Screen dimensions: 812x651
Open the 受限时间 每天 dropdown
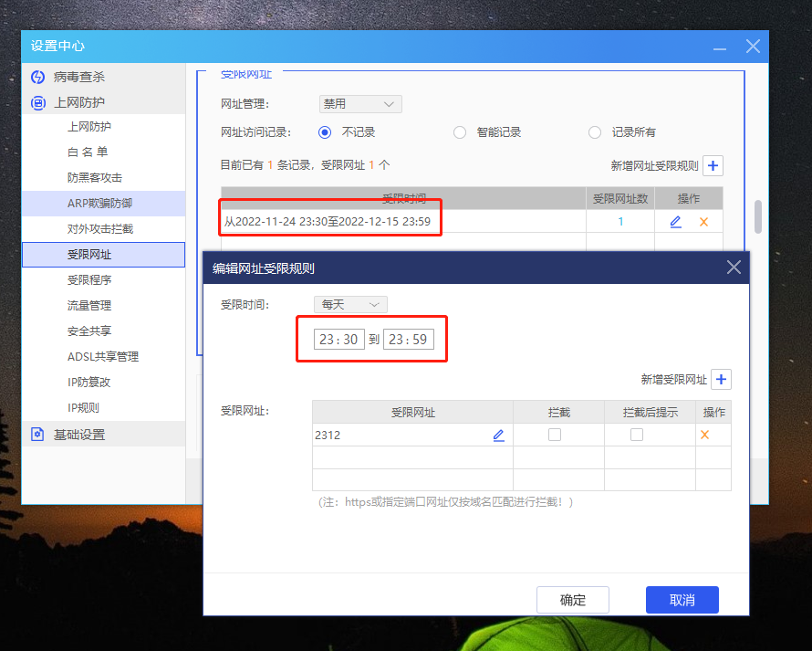350,305
